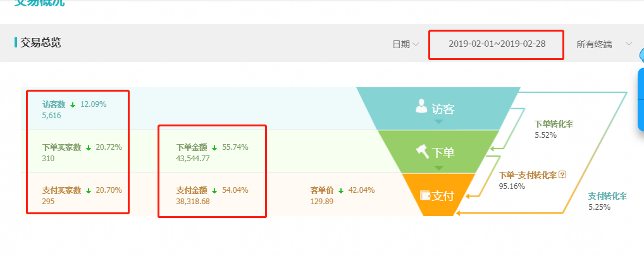Click the down arrow beside 下单买家数
This screenshot has height=261, width=644.
pos(89,148)
